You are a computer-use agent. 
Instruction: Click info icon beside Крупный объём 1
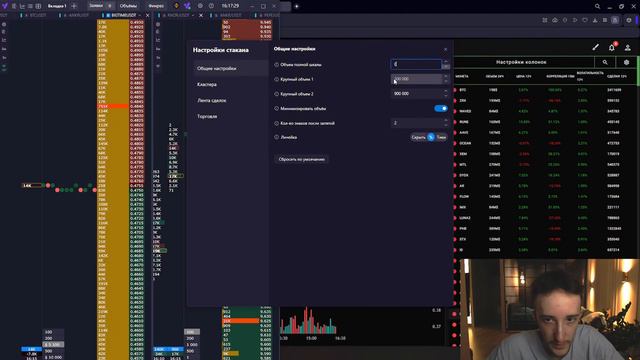pyautogui.click(x=276, y=79)
